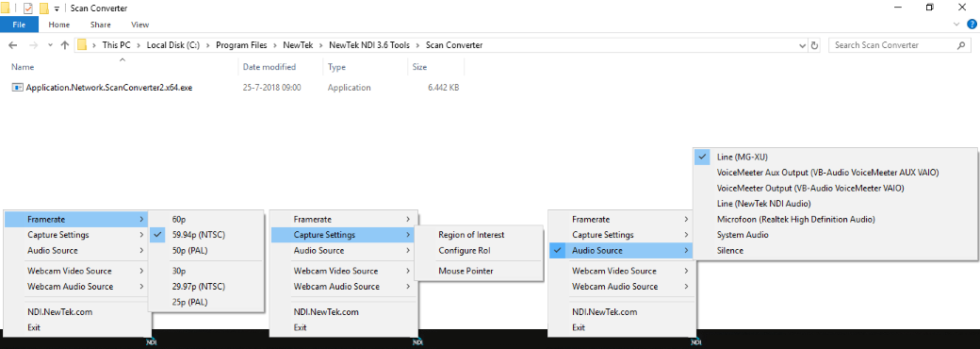Click the highlighted Framerate menu entry
This screenshot has height=349, width=980.
pyautogui.click(x=77, y=220)
